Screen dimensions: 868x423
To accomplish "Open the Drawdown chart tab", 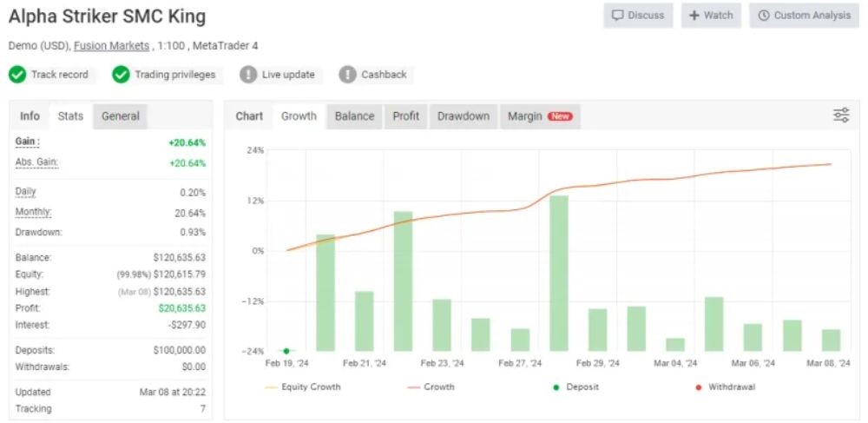I will [463, 116].
